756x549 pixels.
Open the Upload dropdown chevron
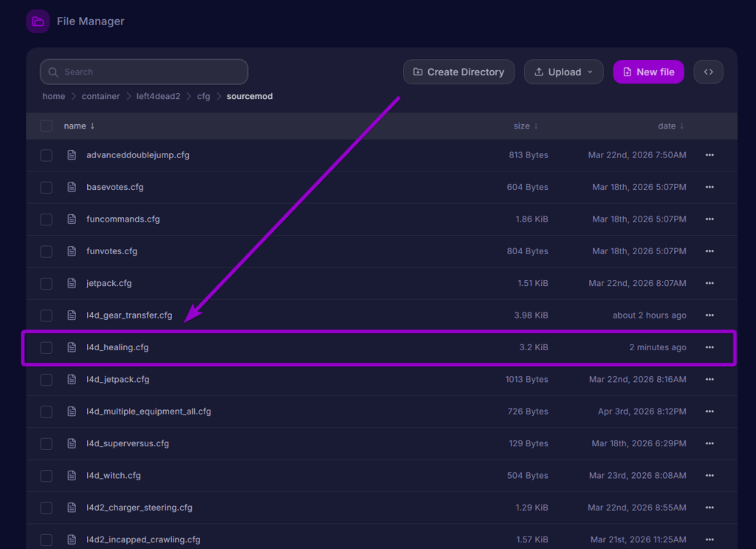pyautogui.click(x=588, y=72)
